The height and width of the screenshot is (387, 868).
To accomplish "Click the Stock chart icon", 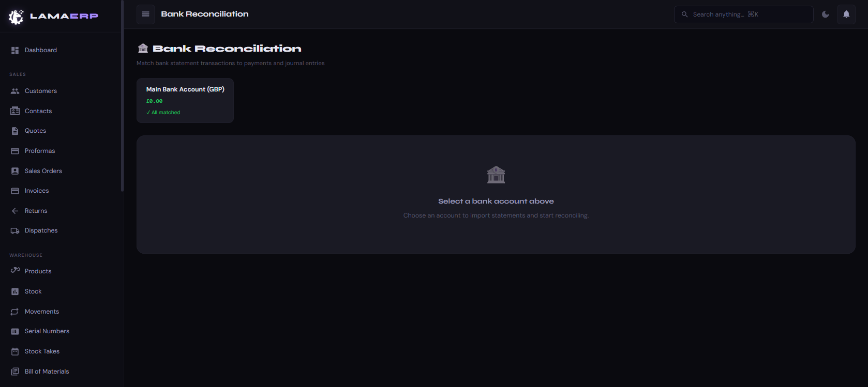I will (15, 291).
